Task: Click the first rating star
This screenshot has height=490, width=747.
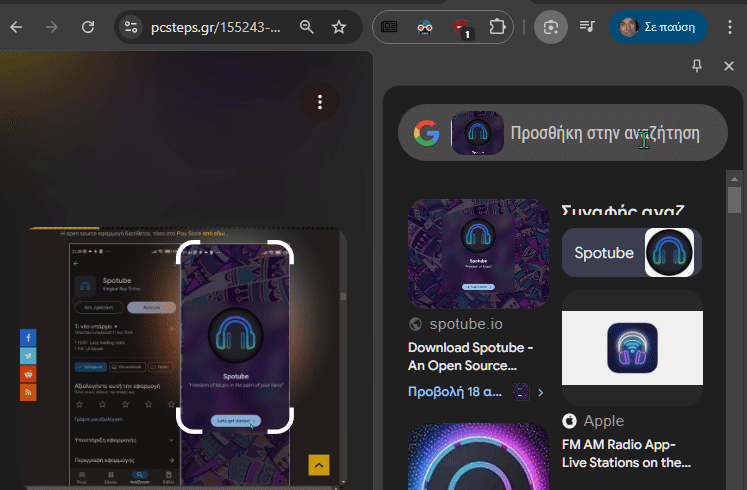Action: pyautogui.click(x=80, y=404)
